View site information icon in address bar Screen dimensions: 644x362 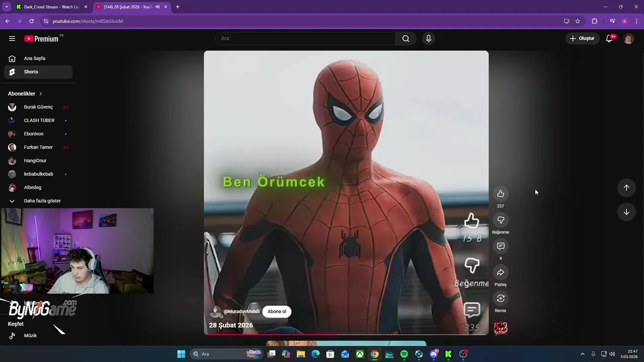[46, 21]
